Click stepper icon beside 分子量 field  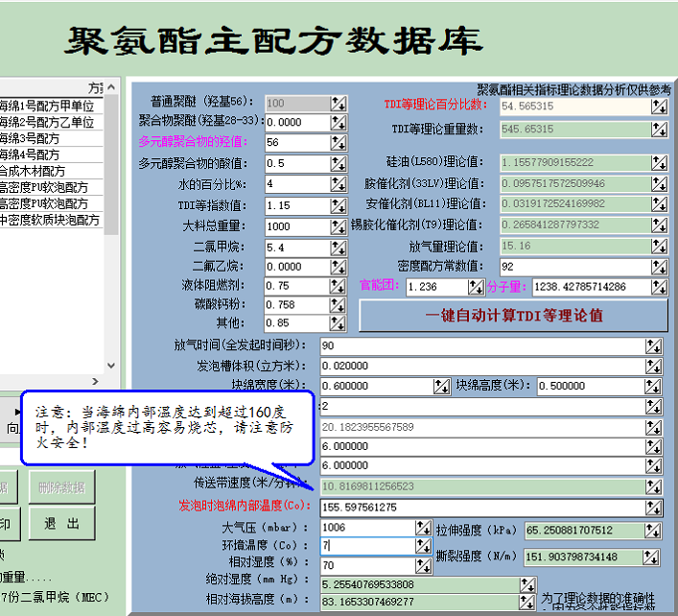pyautogui.click(x=660, y=287)
